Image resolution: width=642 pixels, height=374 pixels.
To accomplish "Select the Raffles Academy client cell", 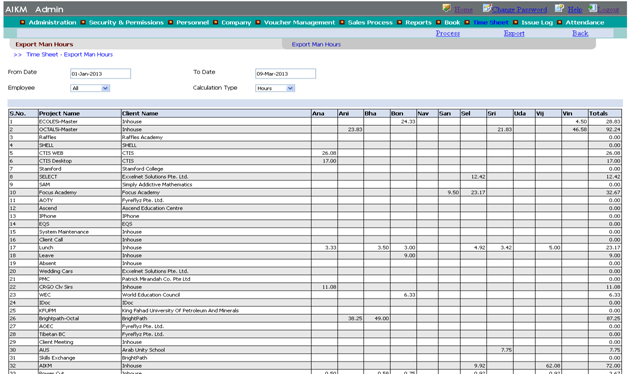I will [x=216, y=137].
